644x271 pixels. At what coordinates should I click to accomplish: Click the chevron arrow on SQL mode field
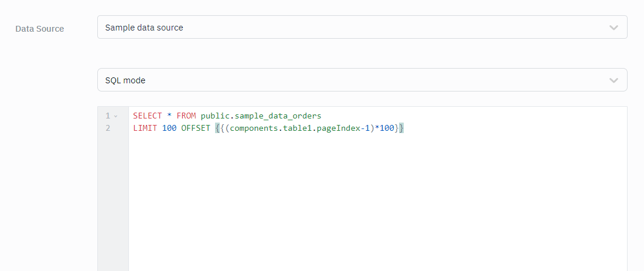(x=614, y=80)
